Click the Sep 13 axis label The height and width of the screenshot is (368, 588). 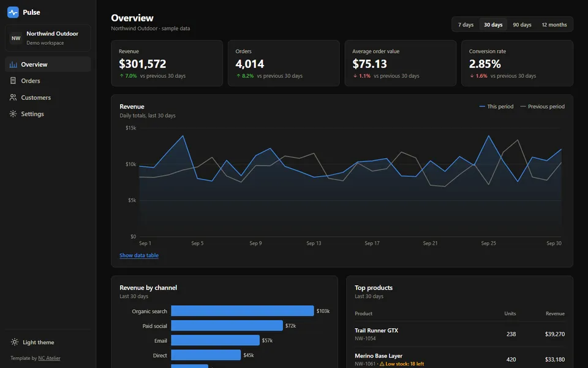coord(314,243)
